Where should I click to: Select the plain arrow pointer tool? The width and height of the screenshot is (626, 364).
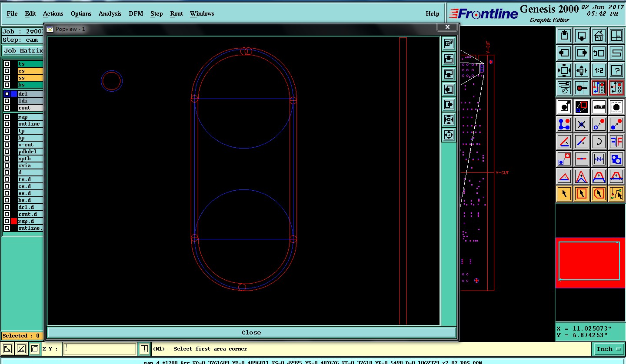pos(564,193)
